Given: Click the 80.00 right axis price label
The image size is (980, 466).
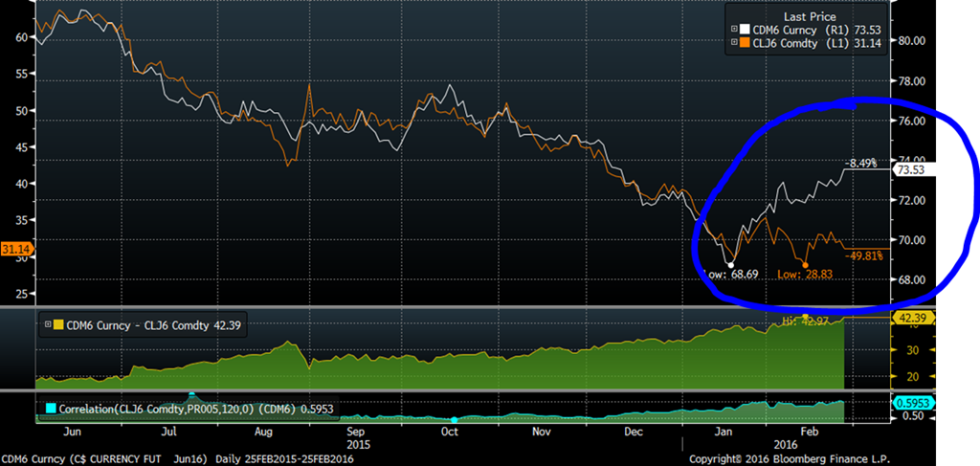Looking at the screenshot, I should pyautogui.click(x=913, y=41).
